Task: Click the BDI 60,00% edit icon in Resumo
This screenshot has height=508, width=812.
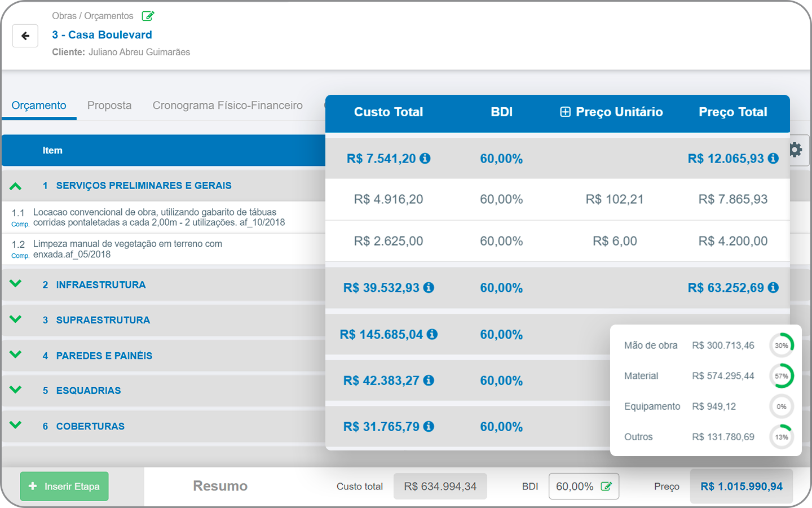Action: [x=606, y=487]
